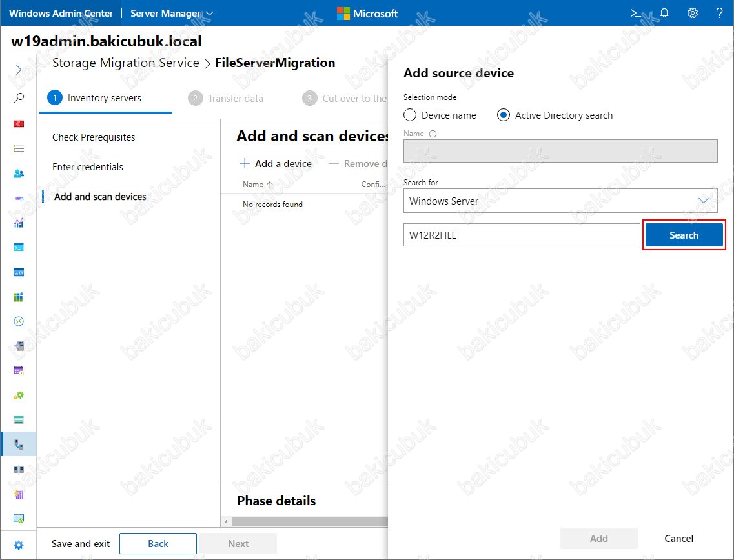Open the Scheduled tasks tool
The width and height of the screenshot is (734, 560).
tap(19, 371)
